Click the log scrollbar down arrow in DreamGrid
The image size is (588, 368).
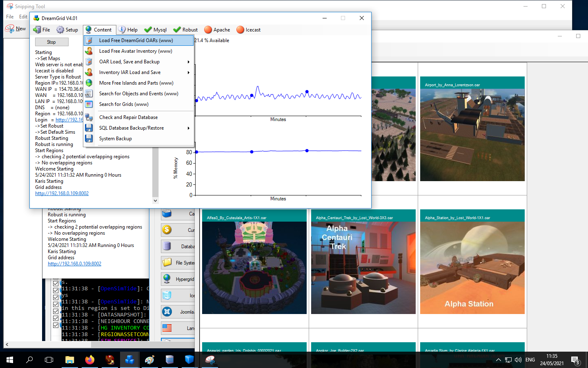155,200
